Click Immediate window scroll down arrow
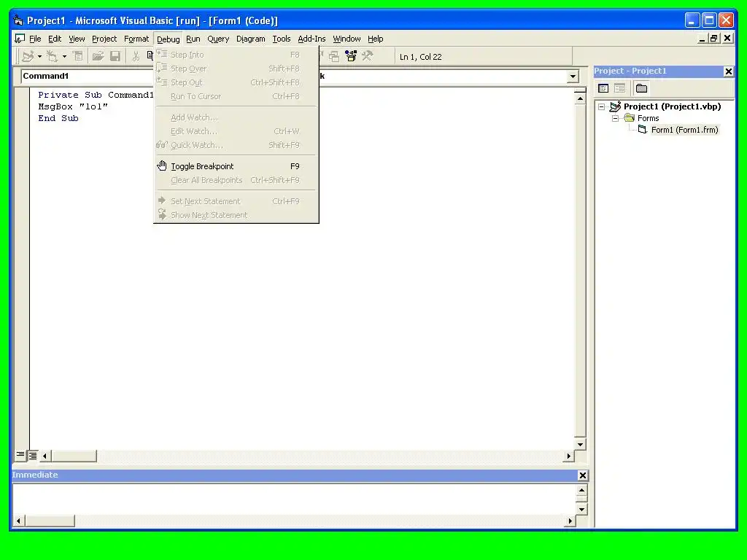The width and height of the screenshot is (747, 560). (x=581, y=509)
